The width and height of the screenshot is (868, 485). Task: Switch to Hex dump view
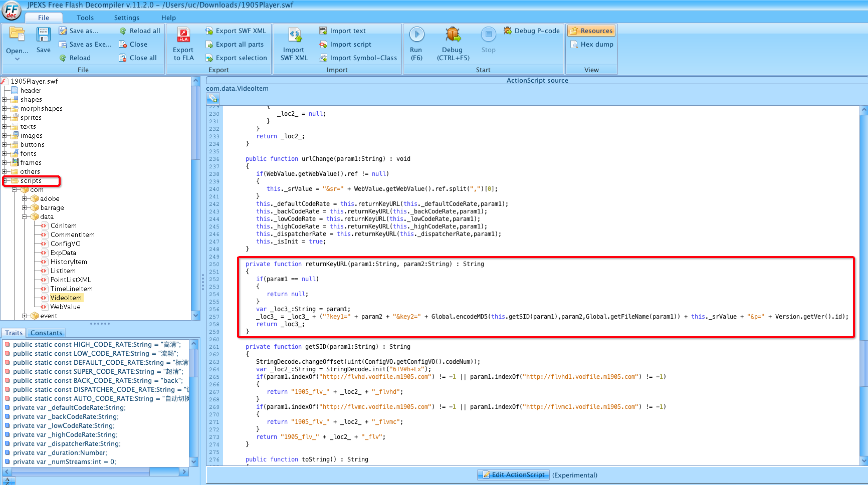click(x=592, y=44)
